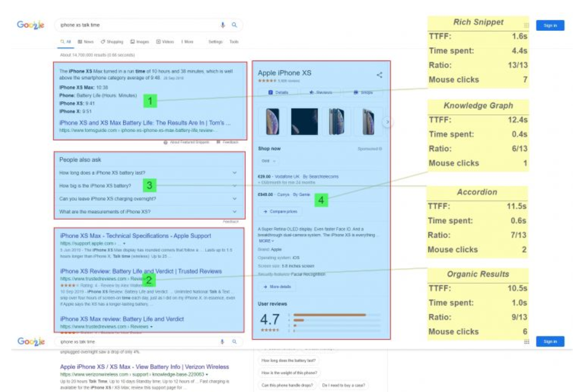Open the search Tools menu

234,42
